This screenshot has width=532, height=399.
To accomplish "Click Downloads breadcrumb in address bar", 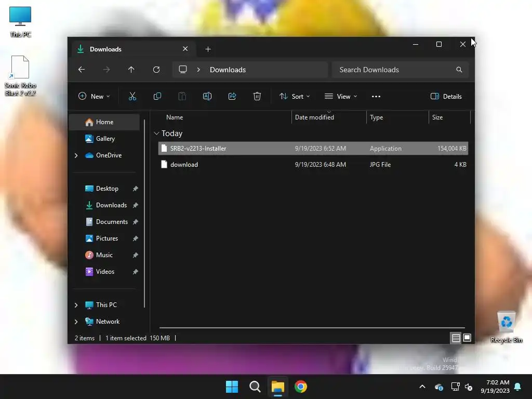I will (x=228, y=70).
